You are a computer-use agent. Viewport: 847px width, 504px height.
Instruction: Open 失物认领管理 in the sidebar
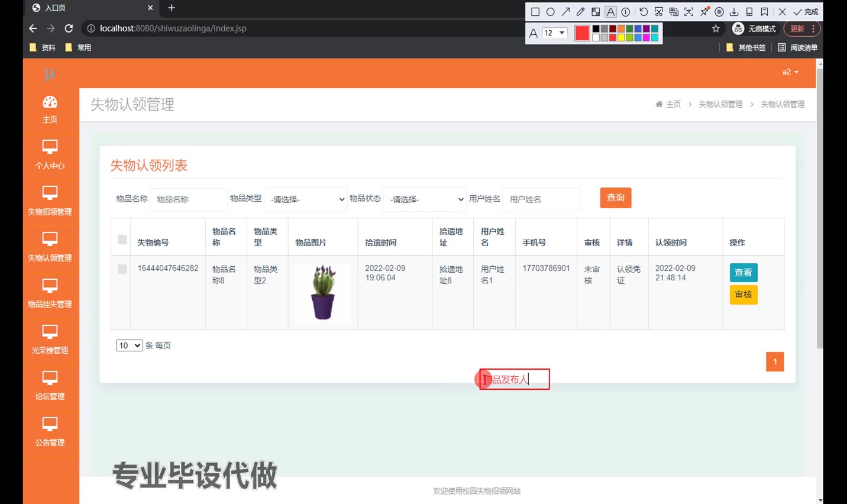pyautogui.click(x=50, y=247)
